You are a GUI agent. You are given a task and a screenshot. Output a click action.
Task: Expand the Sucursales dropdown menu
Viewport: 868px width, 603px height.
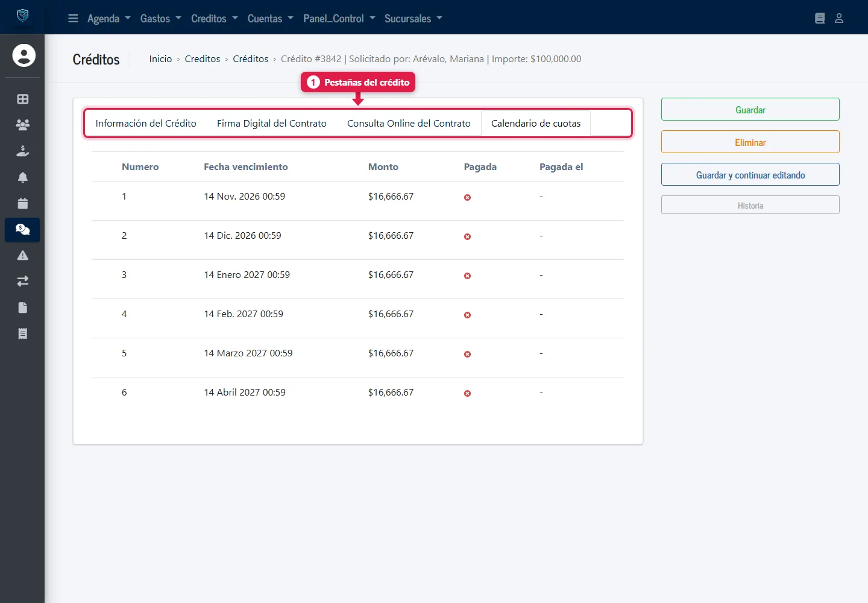tap(414, 19)
